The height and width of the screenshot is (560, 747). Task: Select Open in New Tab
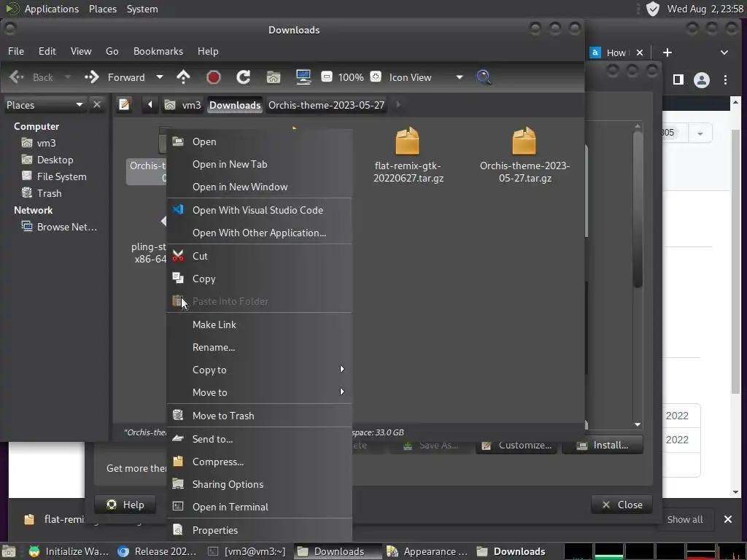259,164
